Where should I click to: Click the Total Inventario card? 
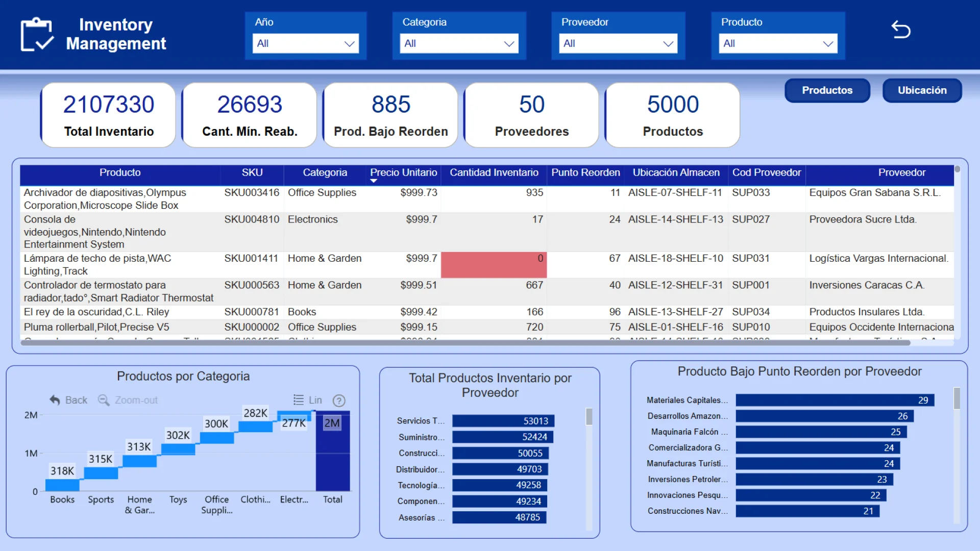coord(109,116)
